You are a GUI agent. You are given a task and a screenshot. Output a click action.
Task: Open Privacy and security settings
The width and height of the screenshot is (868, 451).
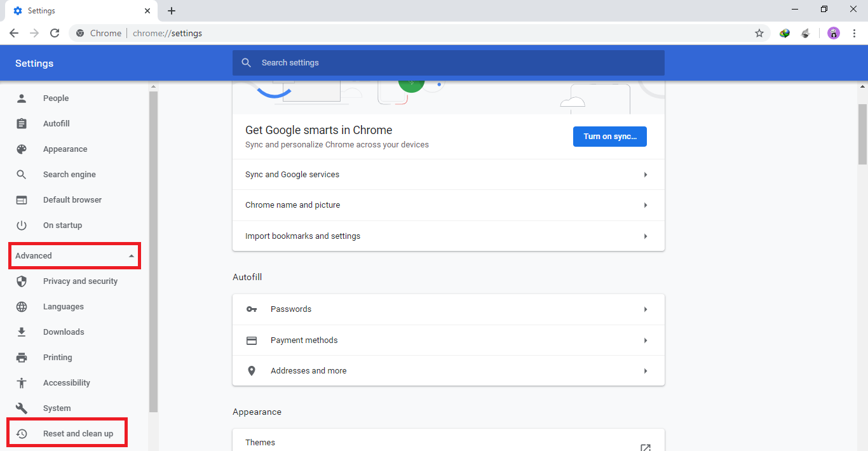click(x=80, y=281)
